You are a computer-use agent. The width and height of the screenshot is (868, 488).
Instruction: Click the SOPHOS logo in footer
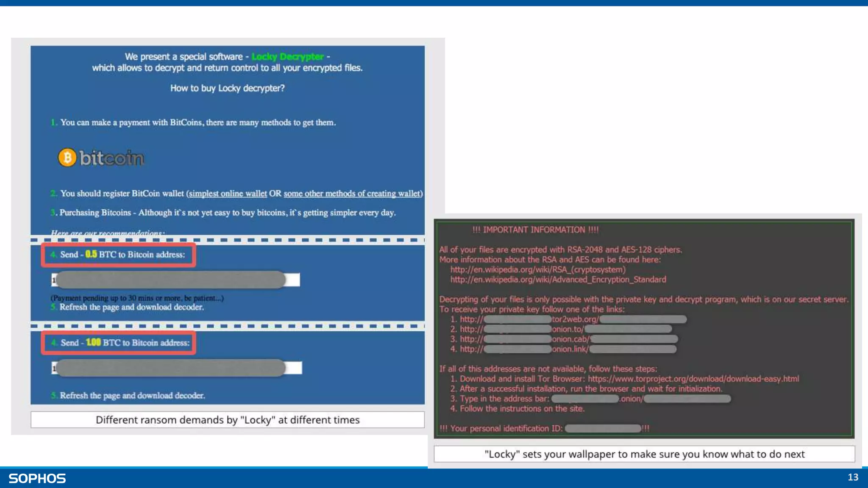pyautogui.click(x=37, y=478)
